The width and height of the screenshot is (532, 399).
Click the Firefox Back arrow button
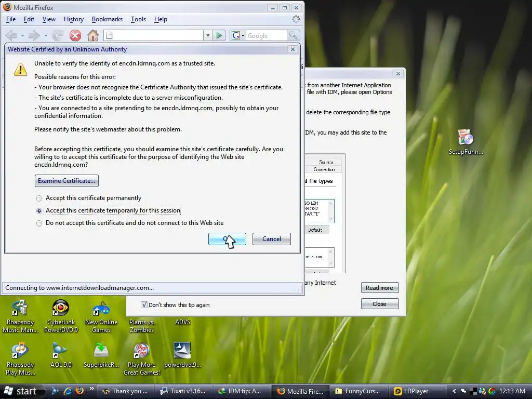click(x=11, y=35)
